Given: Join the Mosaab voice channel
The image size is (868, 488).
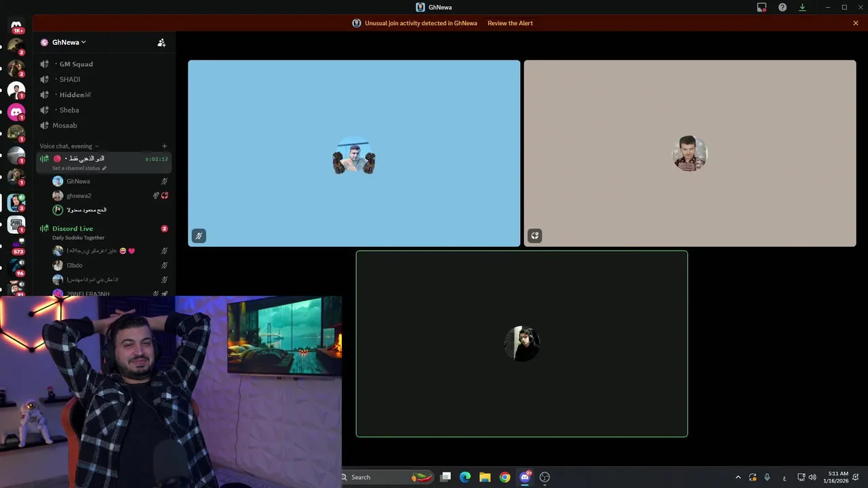Looking at the screenshot, I should click(x=105, y=125).
